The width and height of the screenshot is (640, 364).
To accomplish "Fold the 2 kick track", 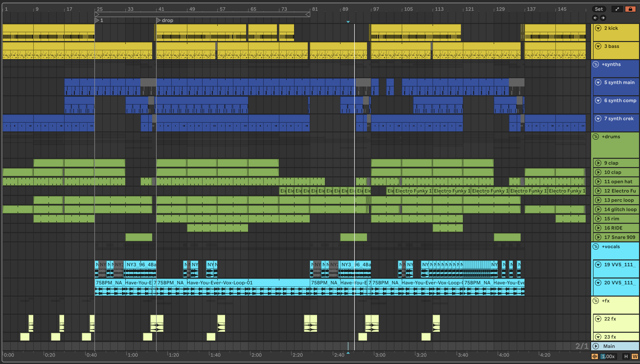I will click(598, 28).
